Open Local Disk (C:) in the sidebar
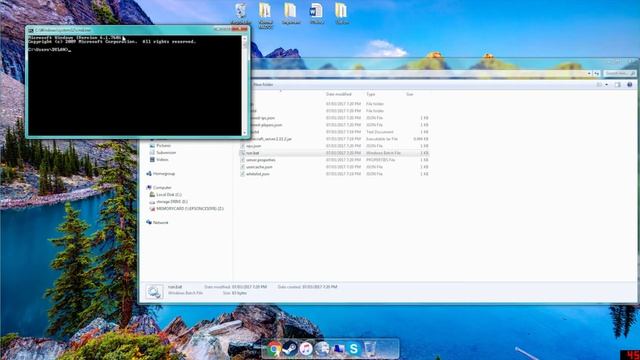The image size is (640, 360). [x=165, y=195]
